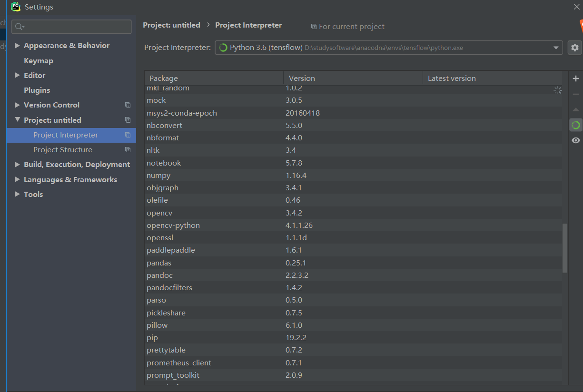This screenshot has height=392, width=583.
Task: Select the parso package row
Action: coord(354,300)
